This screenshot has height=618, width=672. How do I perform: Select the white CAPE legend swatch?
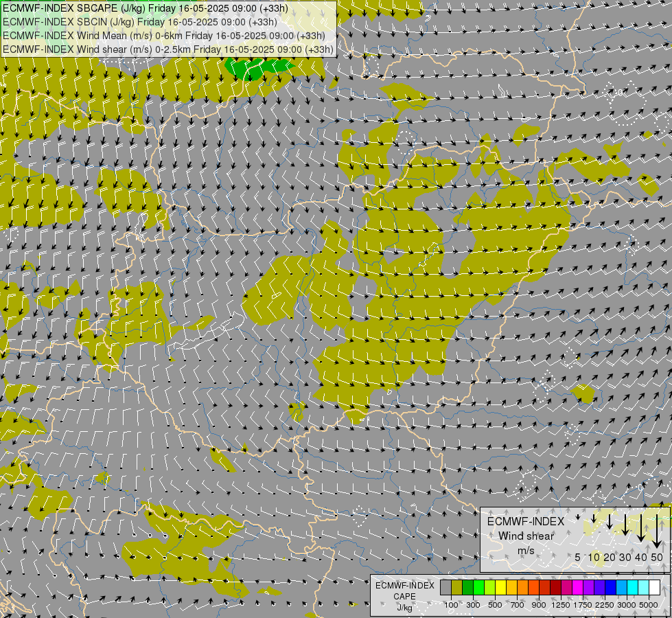pyautogui.click(x=654, y=587)
